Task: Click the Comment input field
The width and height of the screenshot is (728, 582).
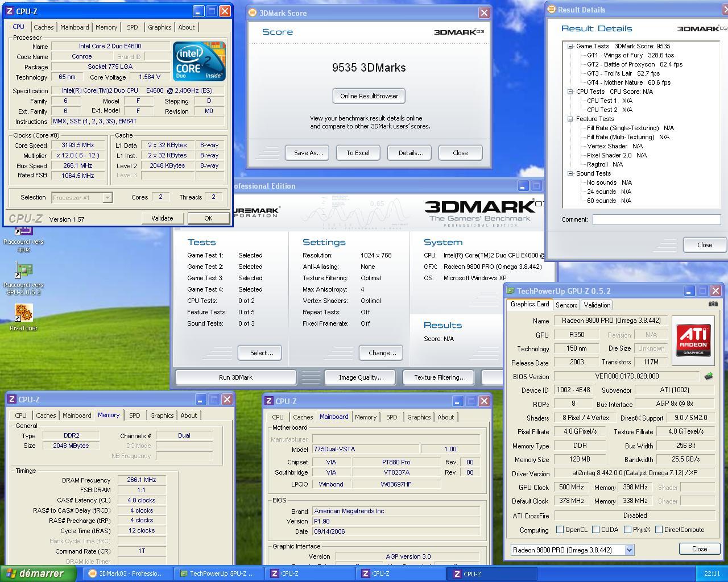Action: (x=656, y=219)
